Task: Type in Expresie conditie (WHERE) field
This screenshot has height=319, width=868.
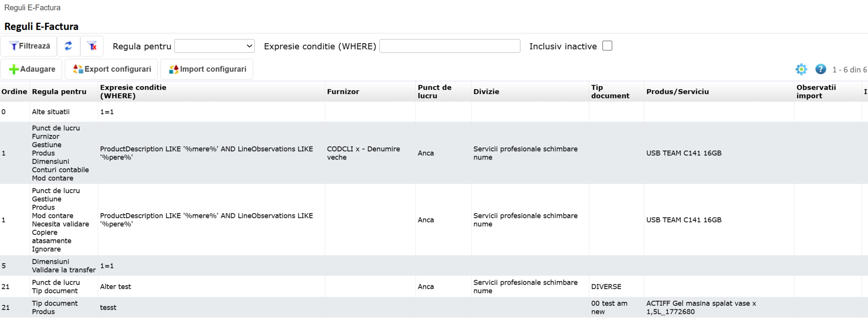Action: (450, 46)
